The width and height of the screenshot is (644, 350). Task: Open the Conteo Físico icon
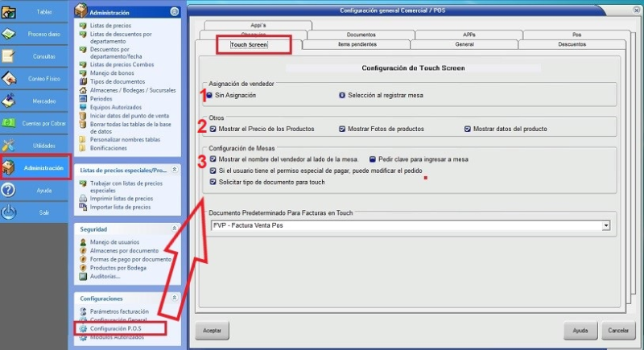coord(10,79)
